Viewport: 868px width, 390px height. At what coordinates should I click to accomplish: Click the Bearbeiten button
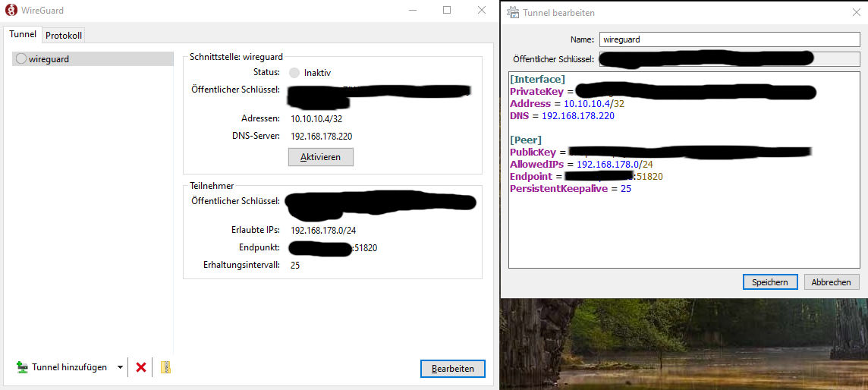point(453,369)
